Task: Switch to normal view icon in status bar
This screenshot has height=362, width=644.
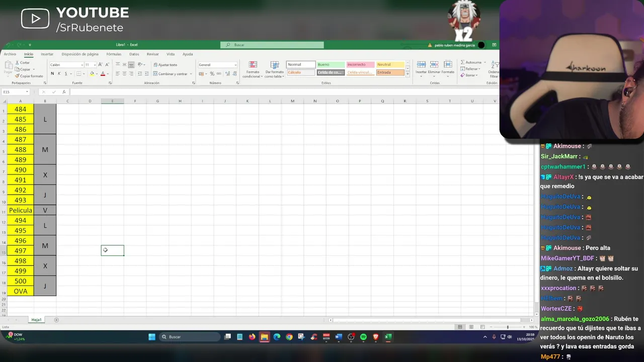Action: click(x=460, y=327)
